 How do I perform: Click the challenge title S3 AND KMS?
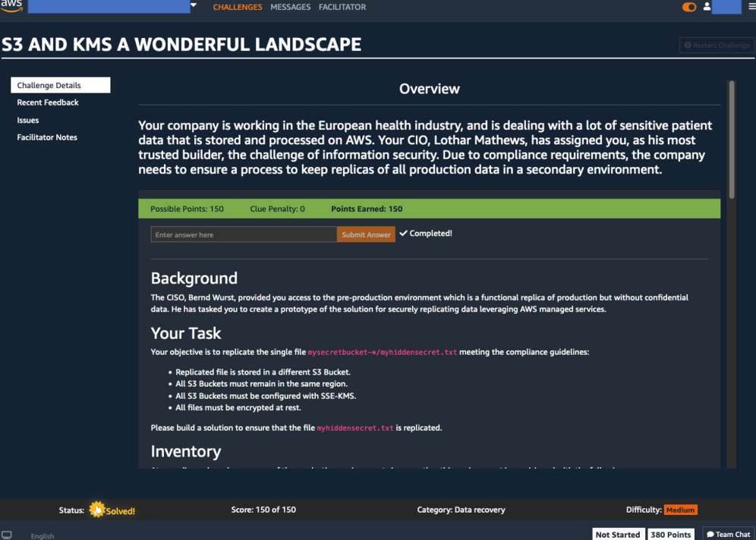(x=181, y=44)
